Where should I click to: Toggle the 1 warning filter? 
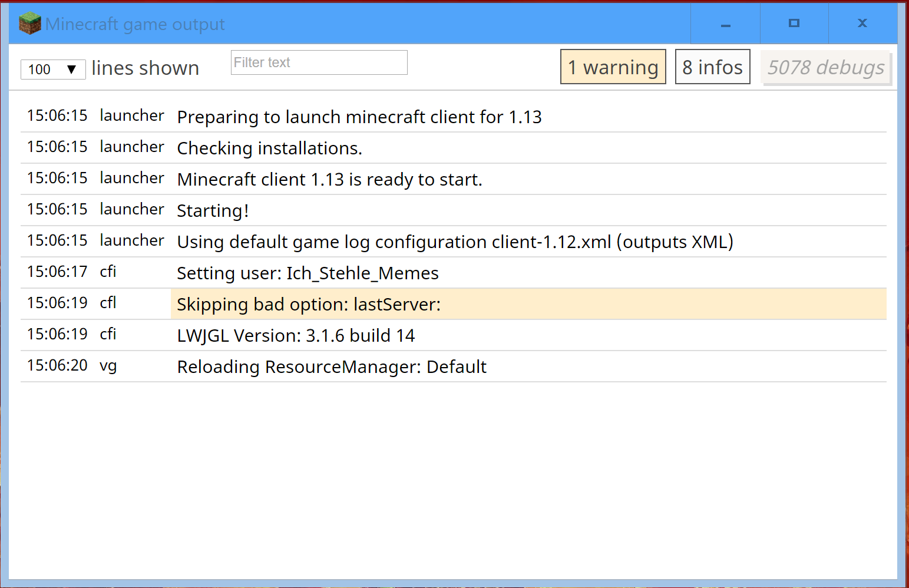pyautogui.click(x=613, y=67)
